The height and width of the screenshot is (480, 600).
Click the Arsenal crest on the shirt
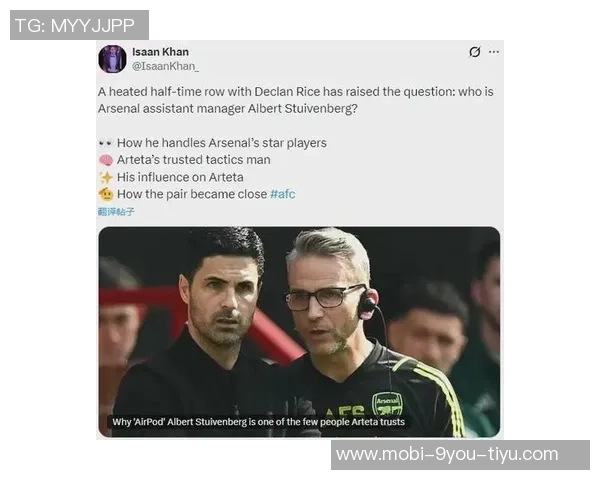pos(388,404)
